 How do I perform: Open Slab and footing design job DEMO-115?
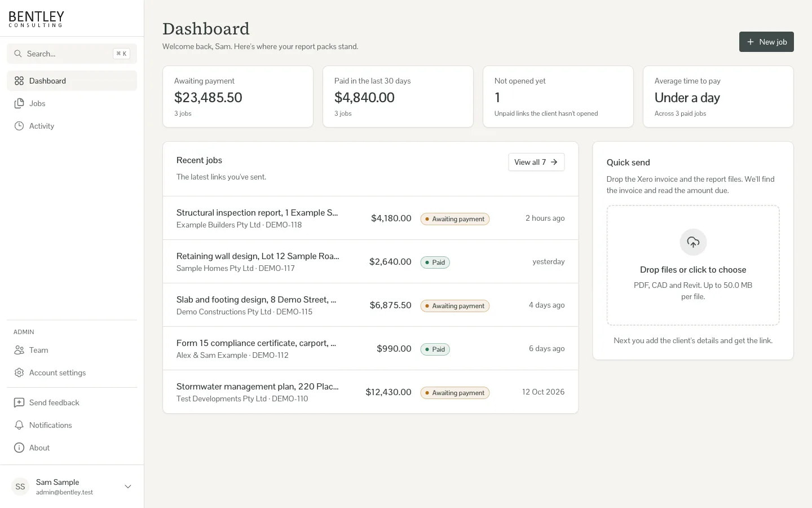coord(370,305)
